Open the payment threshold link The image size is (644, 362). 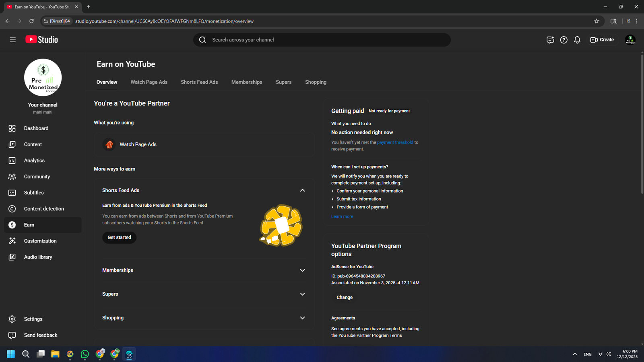tap(395, 142)
